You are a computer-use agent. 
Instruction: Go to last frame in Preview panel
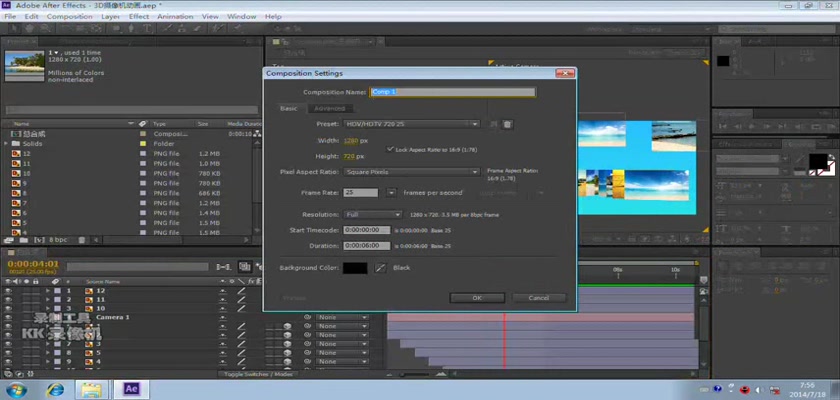coord(784,127)
